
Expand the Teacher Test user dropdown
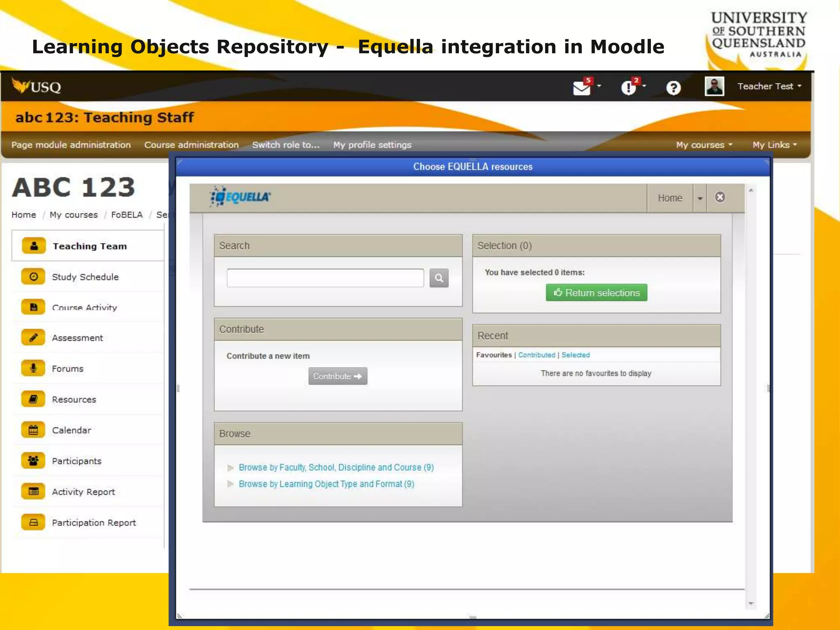click(769, 87)
